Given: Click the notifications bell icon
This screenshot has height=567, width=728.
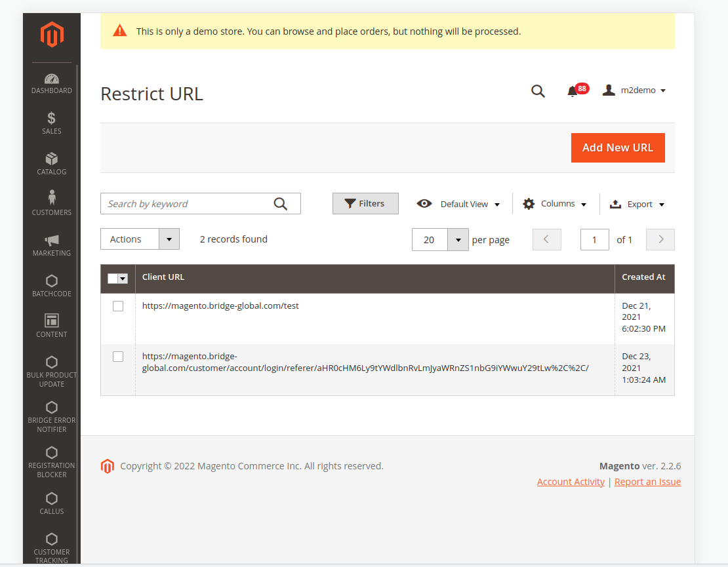Looking at the screenshot, I should click(572, 91).
